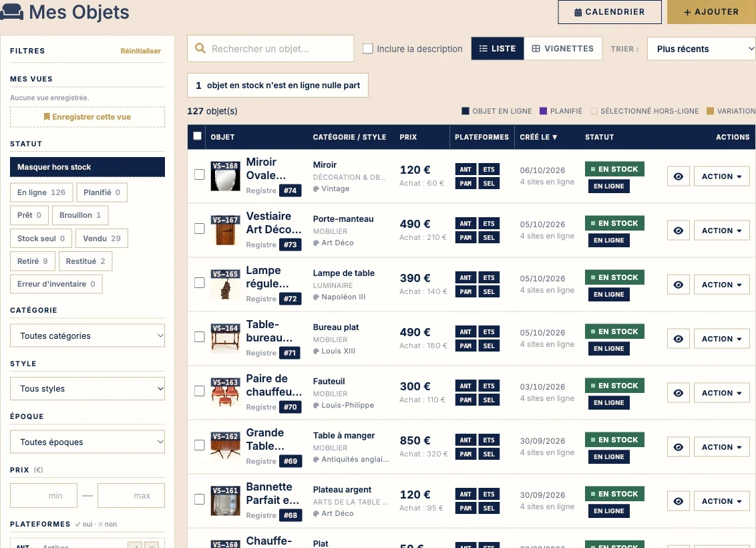Click the Planifié purple legend swatch
The width and height of the screenshot is (756, 548).
click(543, 111)
